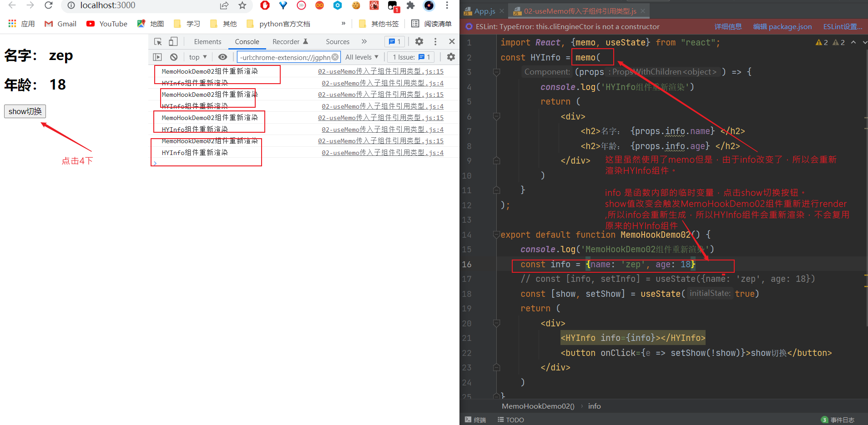Create a live expression with eye icon
This screenshot has height=425, width=868.
222,57
